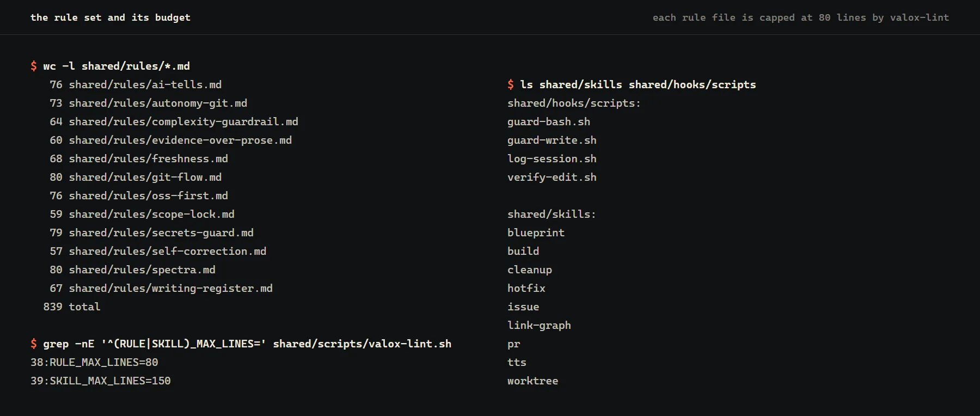This screenshot has height=416, width=980.
Task: Click the '839 total' line
Action: 72,307
